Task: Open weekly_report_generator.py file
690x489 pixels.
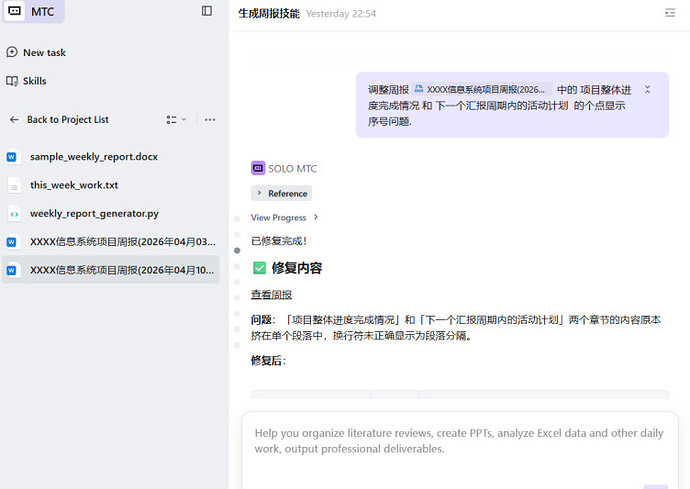Action: point(94,213)
